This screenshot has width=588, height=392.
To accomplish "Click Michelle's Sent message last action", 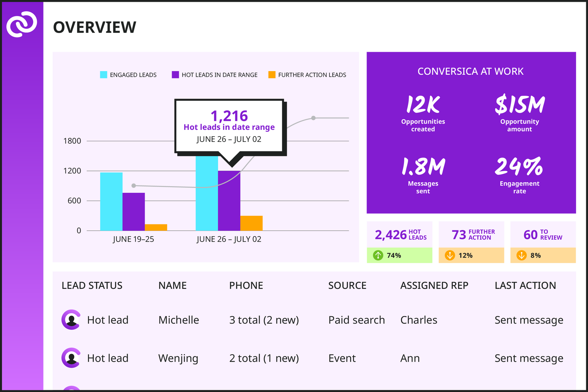I will [529, 320].
